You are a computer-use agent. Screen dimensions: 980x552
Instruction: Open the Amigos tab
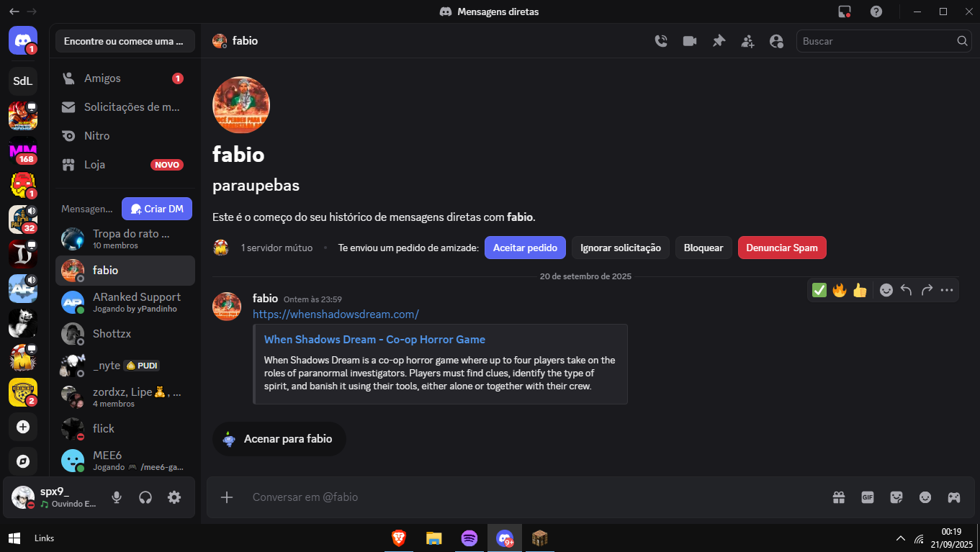(x=125, y=78)
